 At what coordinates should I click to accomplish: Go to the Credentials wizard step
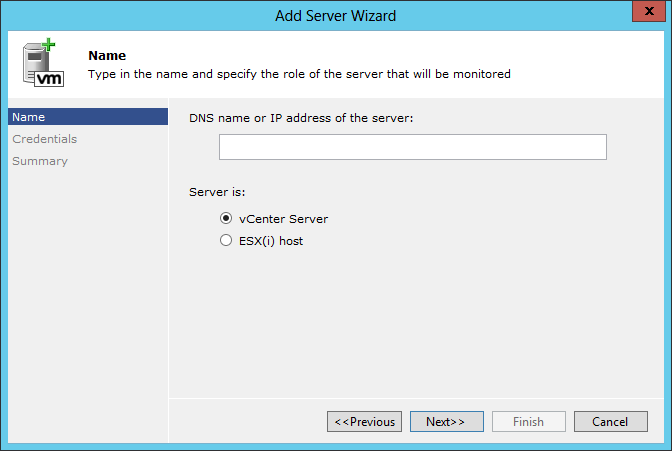tap(45, 139)
